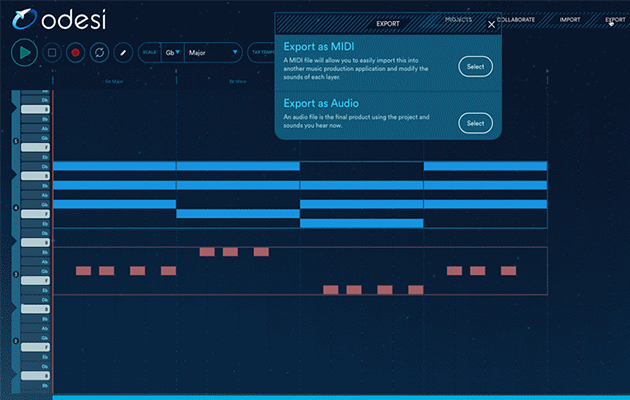Open the Gb key dropdown
This screenshot has width=630, height=400.
172,51
